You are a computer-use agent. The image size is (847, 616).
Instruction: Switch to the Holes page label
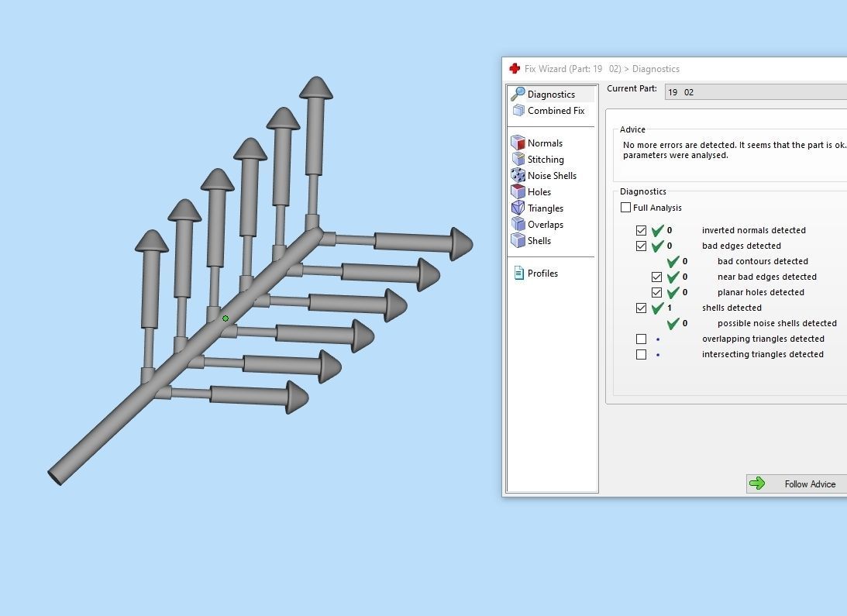coord(539,191)
